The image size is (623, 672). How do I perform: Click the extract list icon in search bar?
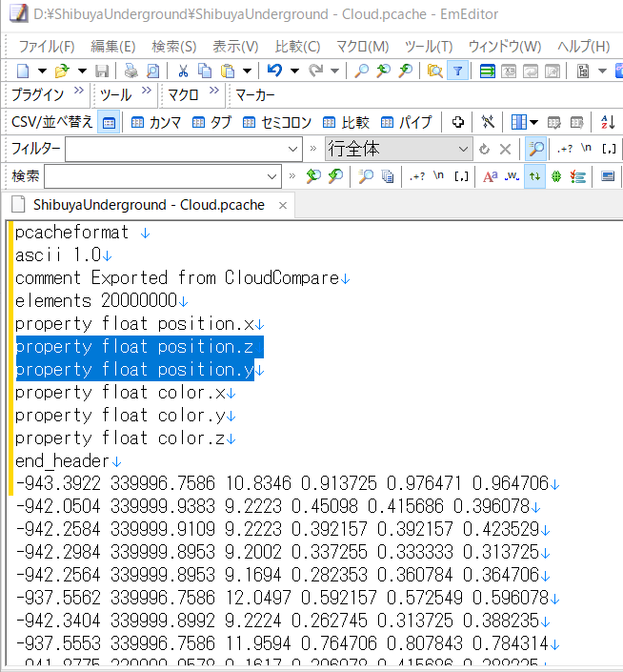[578, 176]
